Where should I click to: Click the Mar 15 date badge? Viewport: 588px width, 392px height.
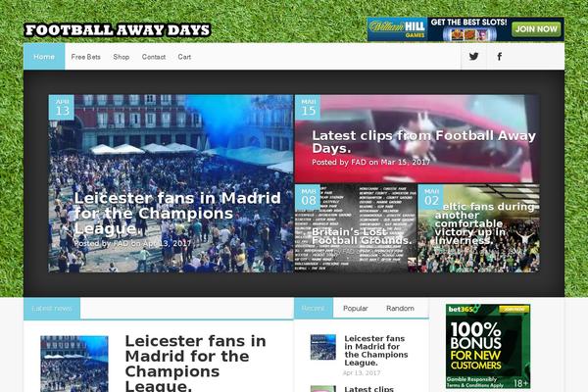[x=308, y=107]
